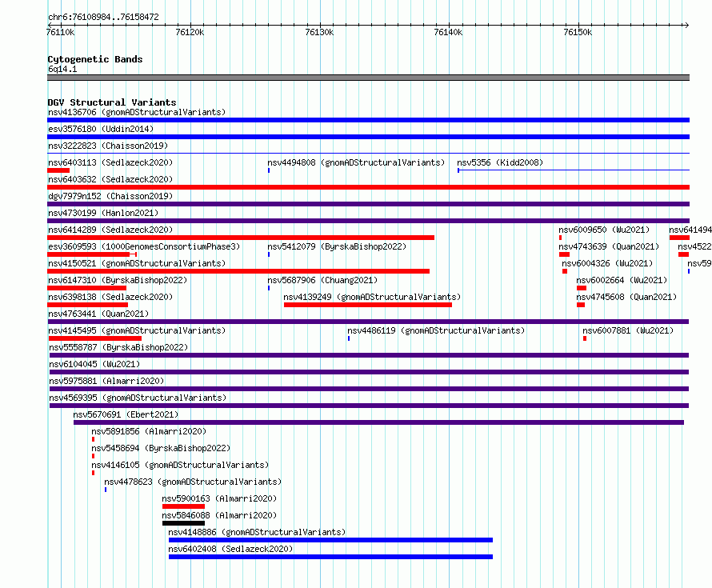Screen dimensions: 712x588
Task: Click the small blue mark under nsv4486119
Action: point(349,338)
